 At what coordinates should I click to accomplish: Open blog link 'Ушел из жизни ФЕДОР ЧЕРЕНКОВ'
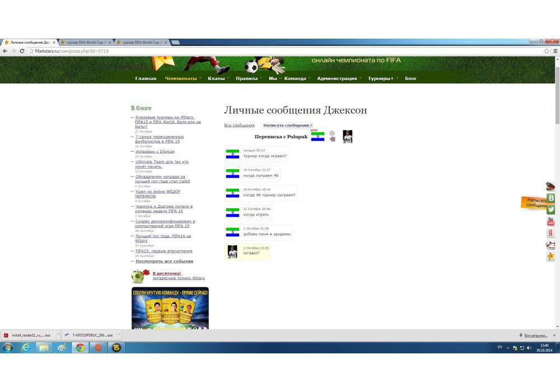click(x=157, y=194)
